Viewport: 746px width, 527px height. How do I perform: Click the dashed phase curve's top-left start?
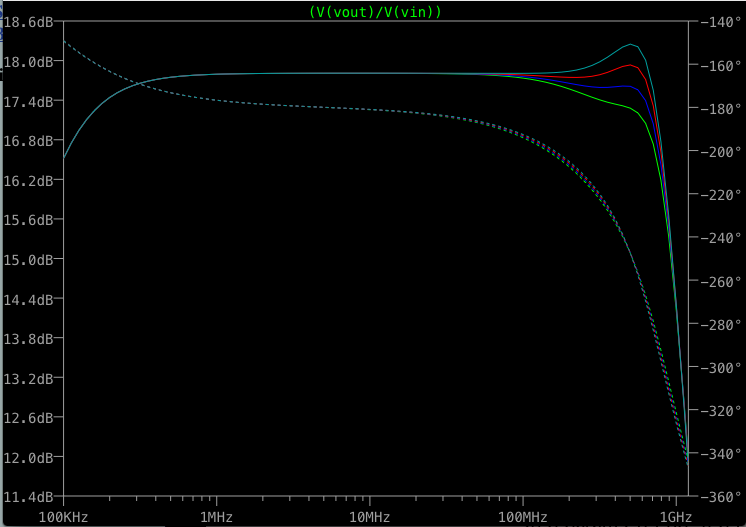point(65,42)
